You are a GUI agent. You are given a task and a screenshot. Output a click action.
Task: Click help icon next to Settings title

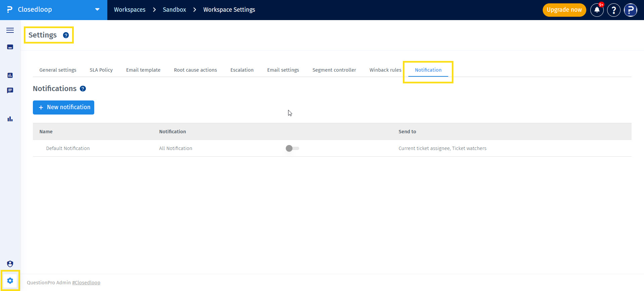[66, 35]
